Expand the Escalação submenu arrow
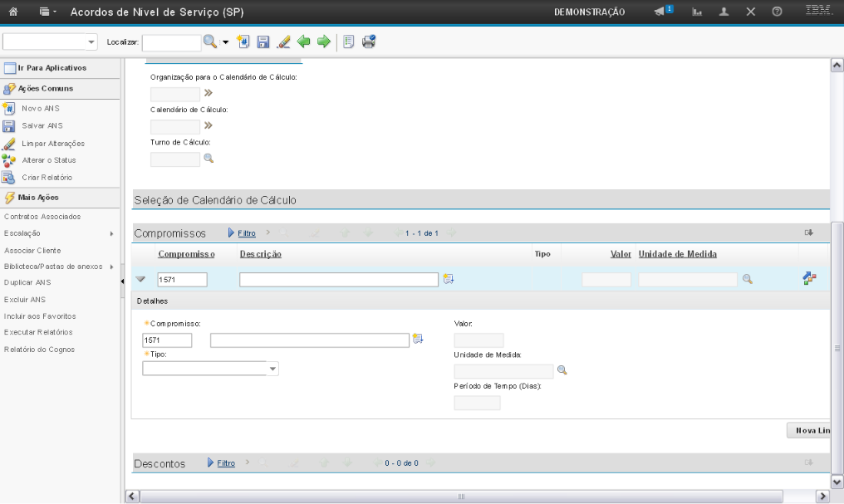The image size is (844, 504). pos(111,234)
